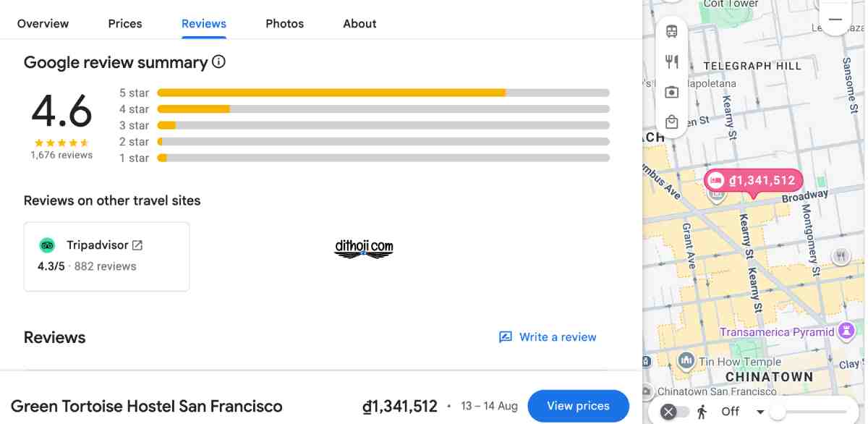Open the review summary info icon

coord(218,62)
